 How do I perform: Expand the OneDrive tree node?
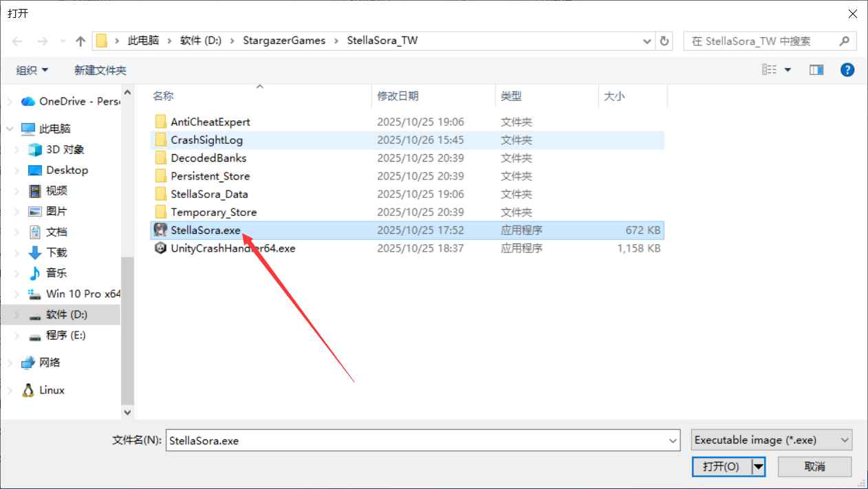10,102
